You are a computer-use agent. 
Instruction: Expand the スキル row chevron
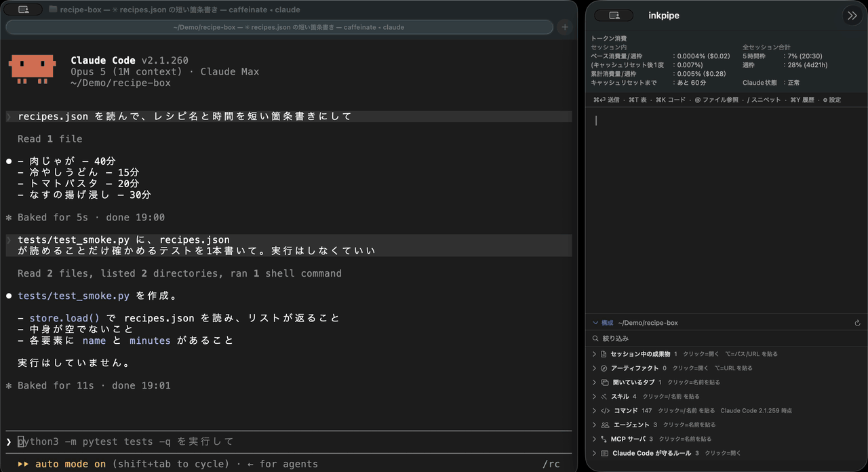(x=595, y=397)
